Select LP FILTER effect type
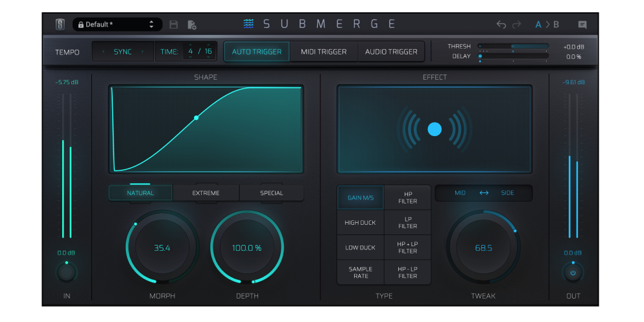Screen dimensions: 644x322 coord(407,222)
